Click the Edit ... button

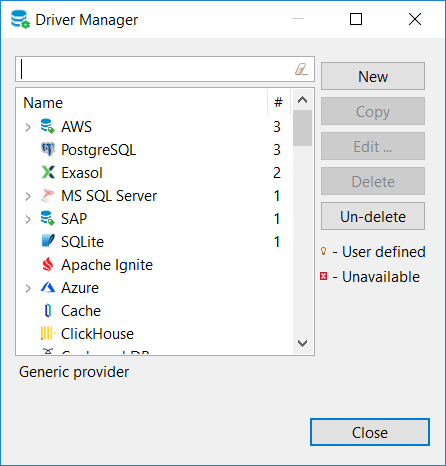click(373, 146)
